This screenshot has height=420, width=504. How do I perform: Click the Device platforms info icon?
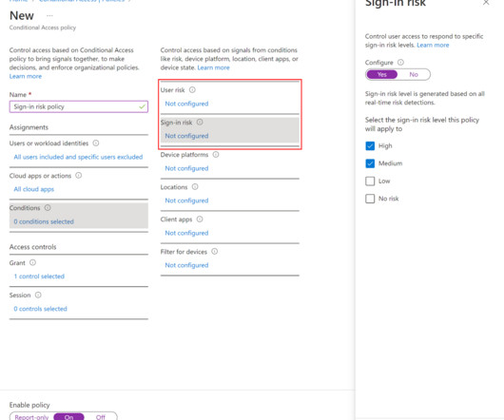[x=216, y=155]
